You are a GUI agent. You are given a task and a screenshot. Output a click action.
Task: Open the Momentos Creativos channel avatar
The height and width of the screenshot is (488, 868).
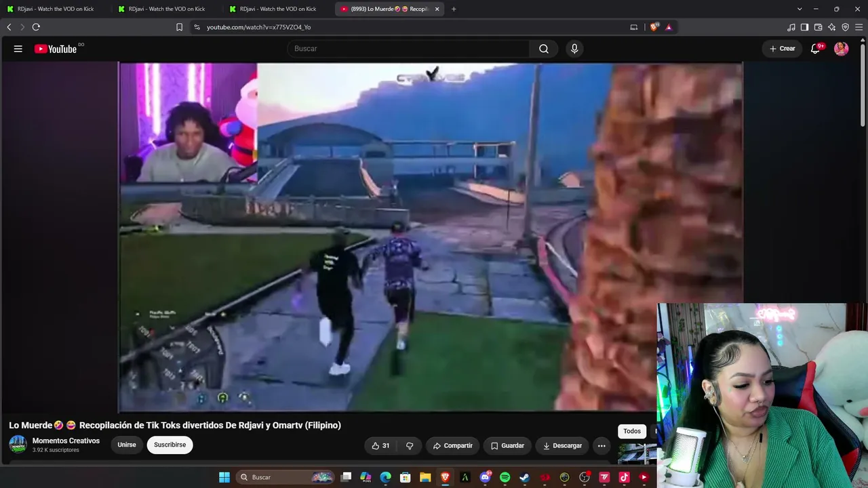click(18, 445)
